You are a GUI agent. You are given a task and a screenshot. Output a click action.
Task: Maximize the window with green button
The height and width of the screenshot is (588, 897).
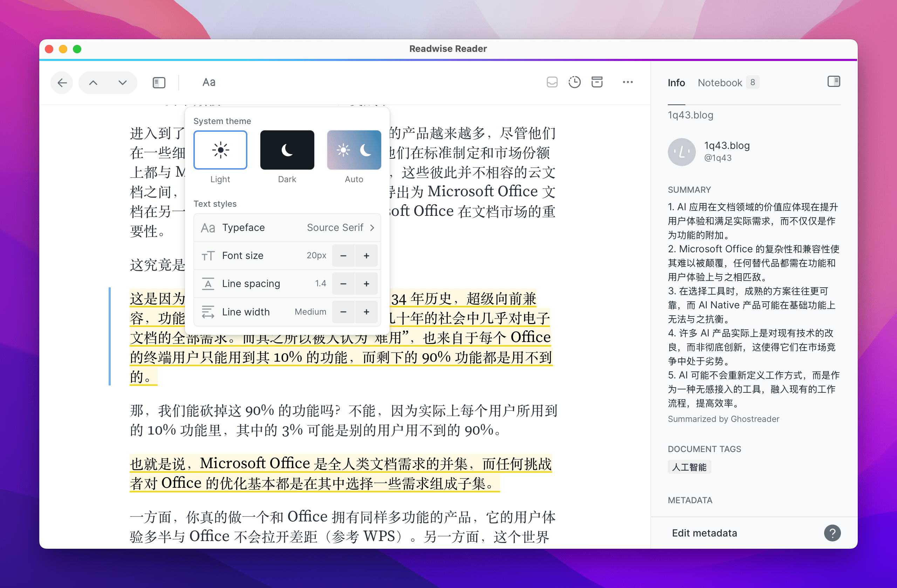(77, 49)
